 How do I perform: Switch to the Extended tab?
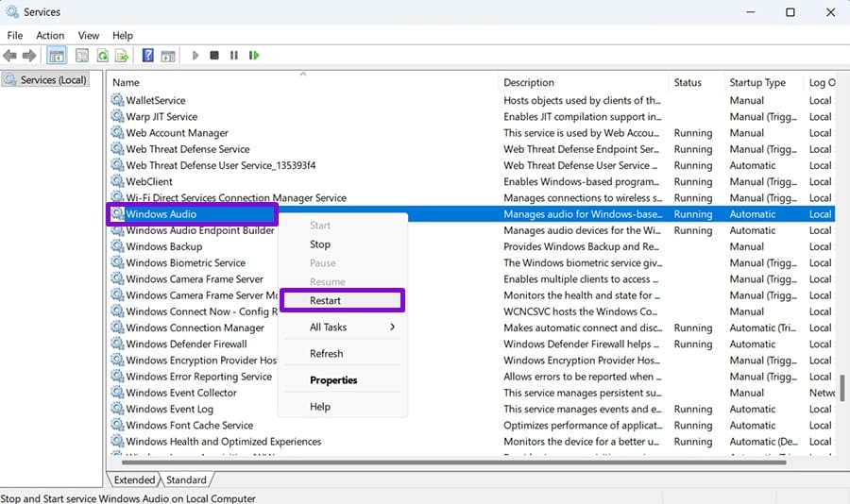coord(134,479)
